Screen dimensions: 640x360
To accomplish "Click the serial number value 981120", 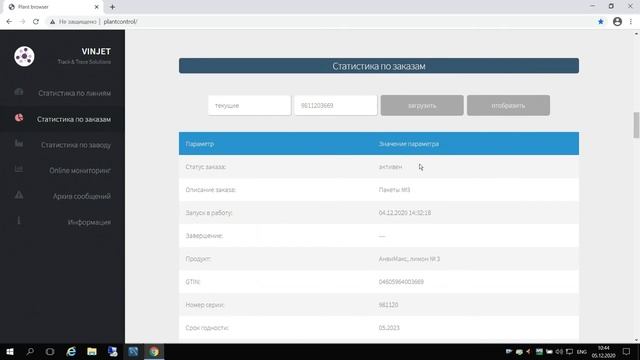I will [388, 305].
